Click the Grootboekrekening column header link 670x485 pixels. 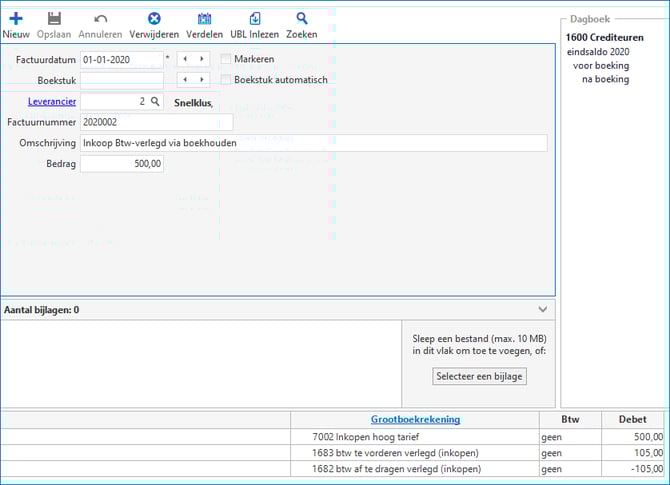pyautogui.click(x=415, y=419)
